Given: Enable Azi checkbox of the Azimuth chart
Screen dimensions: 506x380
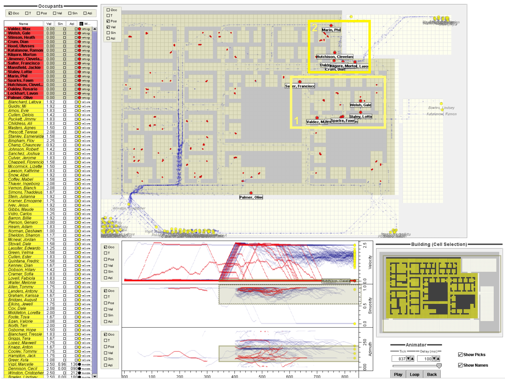Looking at the screenshot, I should [106, 365].
